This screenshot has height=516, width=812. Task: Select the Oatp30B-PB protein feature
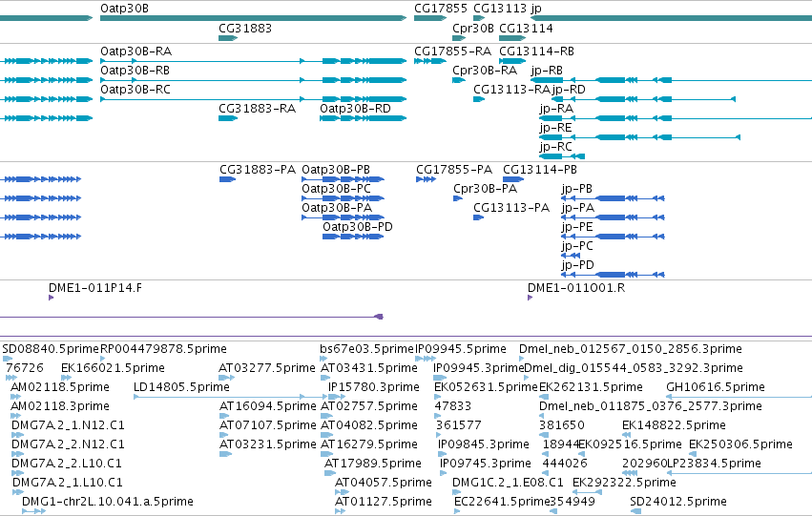pyautogui.click(x=343, y=179)
